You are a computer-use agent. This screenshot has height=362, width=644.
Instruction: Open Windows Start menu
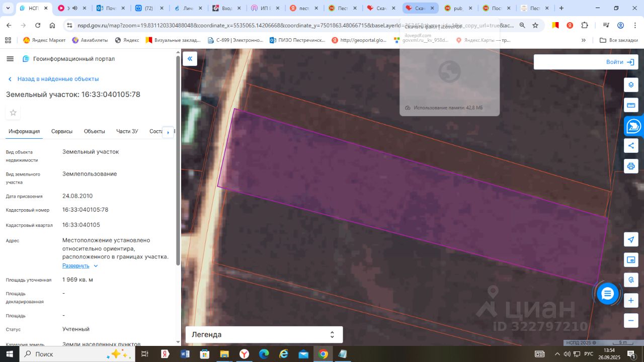tap(10, 354)
